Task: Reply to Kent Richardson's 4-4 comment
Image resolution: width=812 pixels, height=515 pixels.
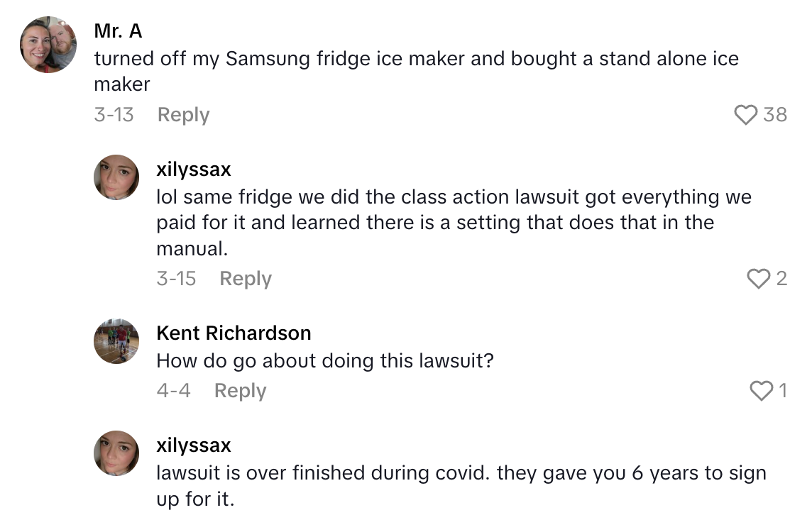Action: [x=240, y=391]
